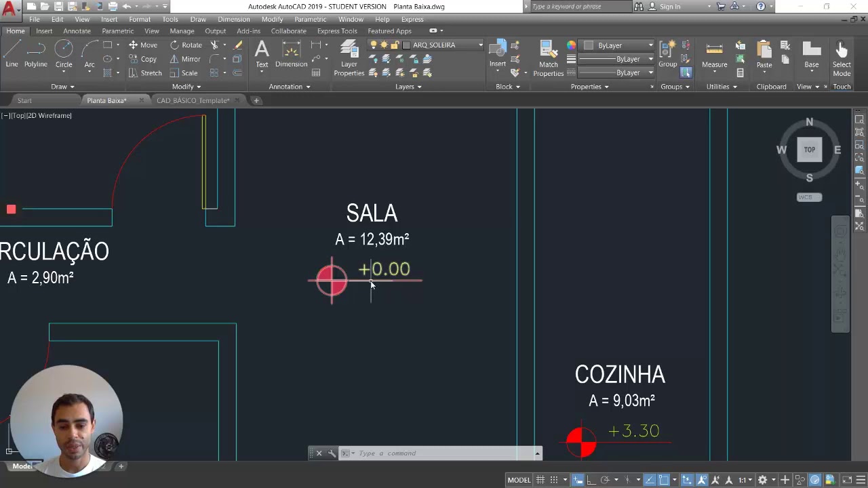Select the Polyline tool
Image resolution: width=868 pixels, height=488 pixels.
pos(36,54)
